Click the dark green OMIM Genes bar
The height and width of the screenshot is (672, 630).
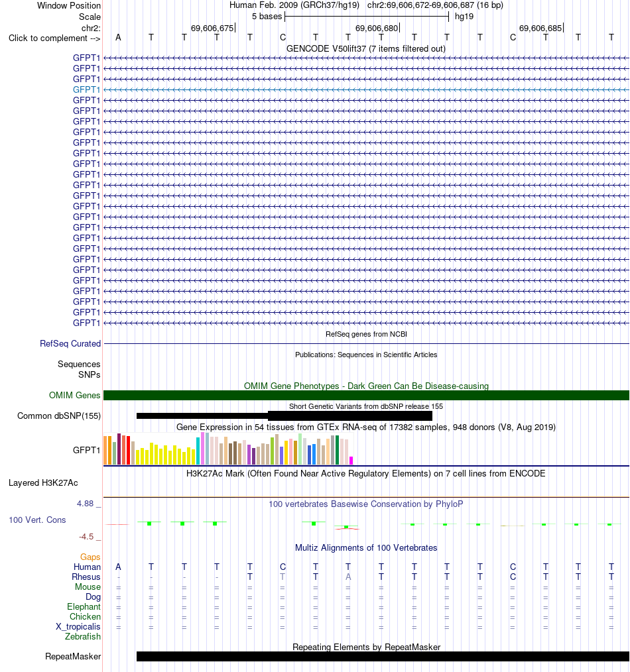point(366,395)
